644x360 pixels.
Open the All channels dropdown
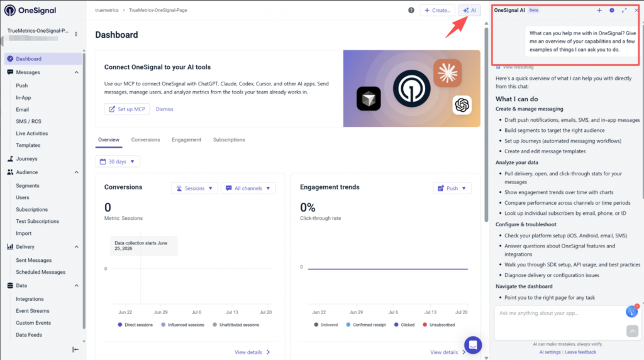tap(248, 188)
